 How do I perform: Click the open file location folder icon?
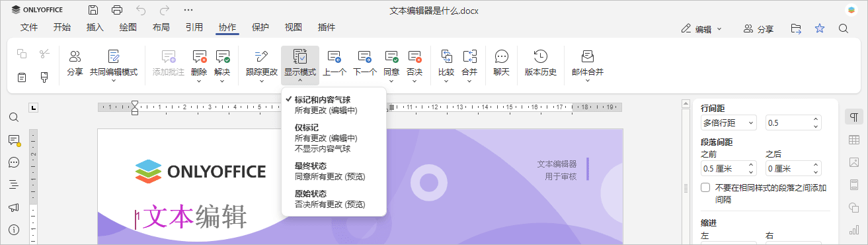pyautogui.click(x=796, y=28)
